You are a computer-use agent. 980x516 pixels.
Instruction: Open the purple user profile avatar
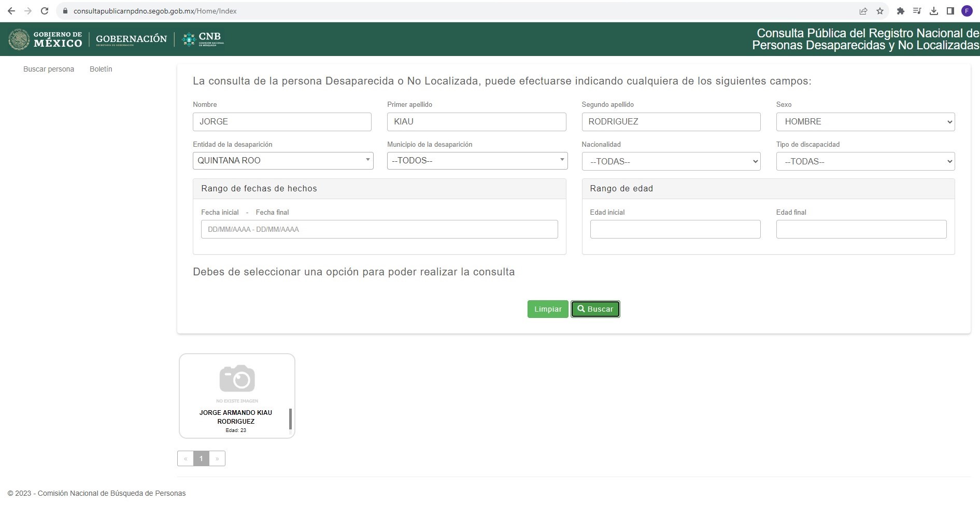[x=967, y=11]
